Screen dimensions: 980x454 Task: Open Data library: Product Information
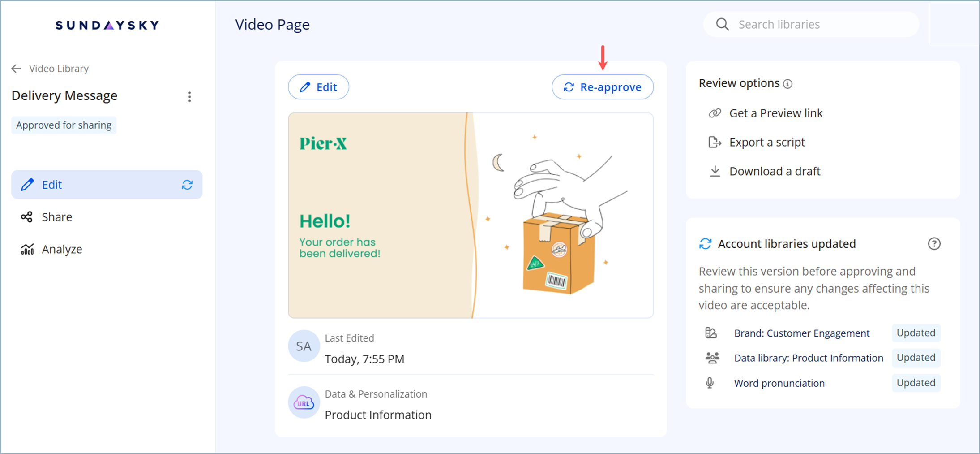click(x=808, y=358)
